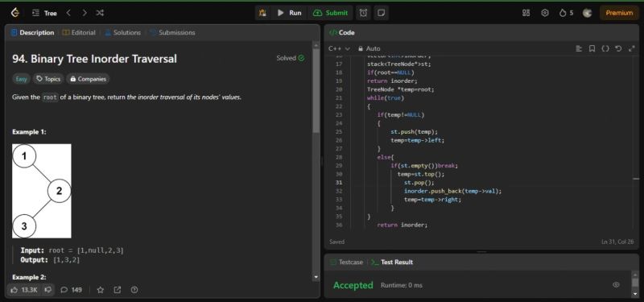Screen dimensions: 644x302
Task: Open the timer alarm clock icon
Action: pos(363,13)
